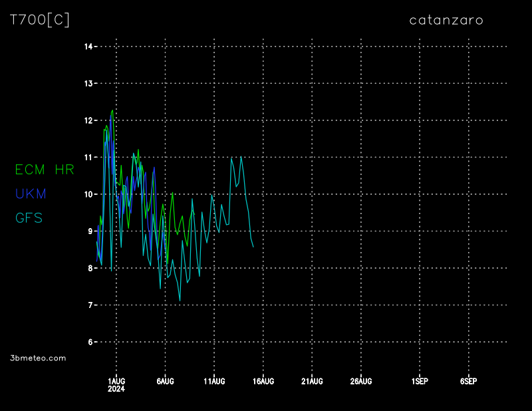Click the 1AUG 2024 date label
The image size is (532, 411).
[x=116, y=384]
